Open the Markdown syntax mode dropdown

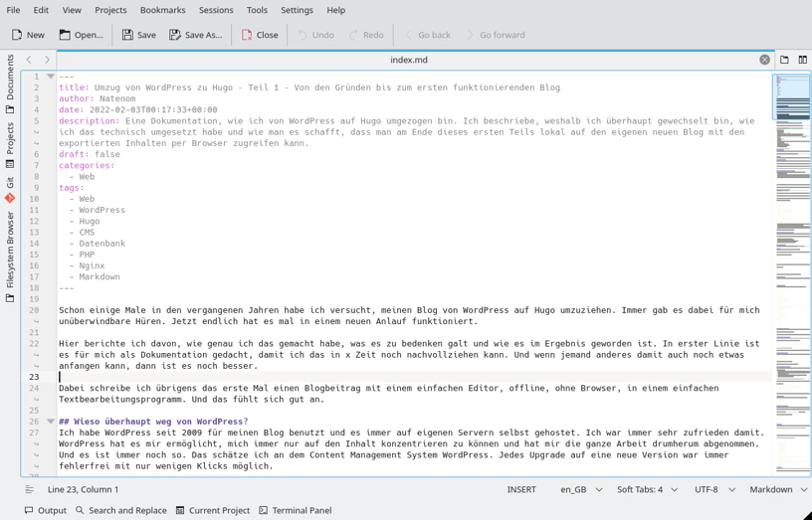click(x=778, y=489)
